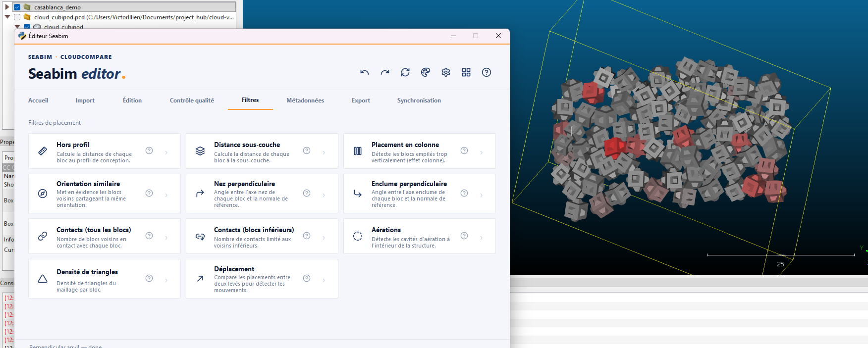Screen dimensions: 868x348
Task: Click the redo arrow icon
Action: click(x=385, y=72)
